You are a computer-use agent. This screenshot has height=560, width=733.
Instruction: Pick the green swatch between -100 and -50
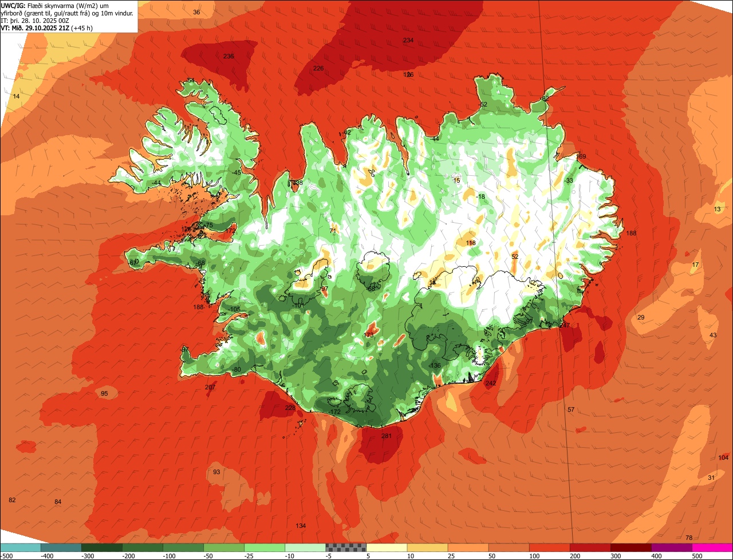(183, 547)
